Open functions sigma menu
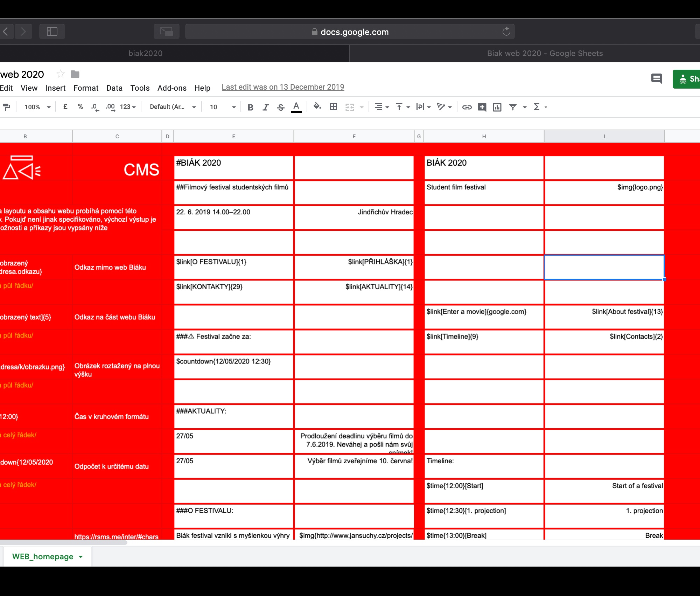This screenshot has height=596, width=700. point(540,107)
